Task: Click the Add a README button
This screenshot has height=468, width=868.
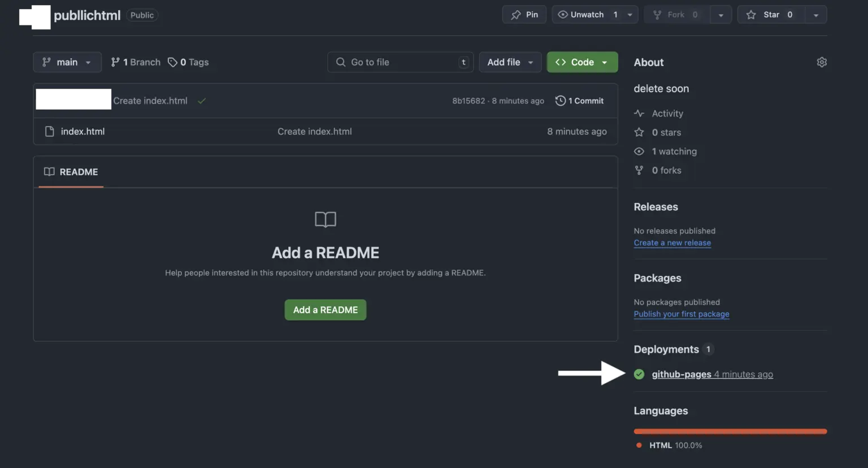Action: 325,310
